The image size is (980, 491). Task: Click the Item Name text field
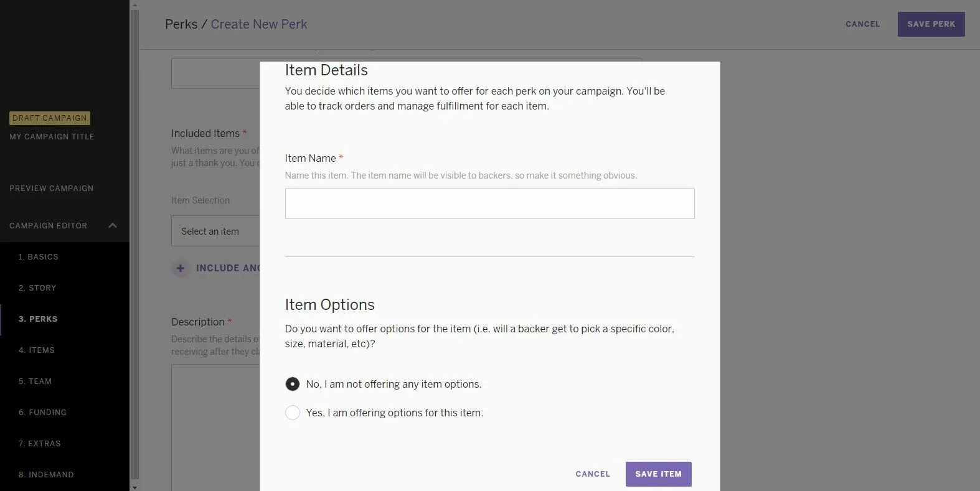pos(489,203)
